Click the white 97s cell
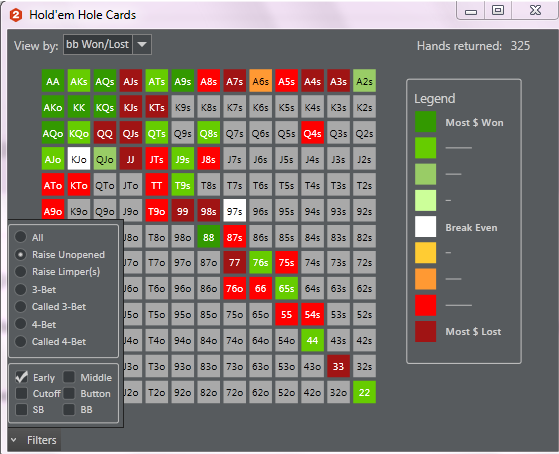Image resolution: width=559 pixels, height=454 pixels. click(x=235, y=211)
